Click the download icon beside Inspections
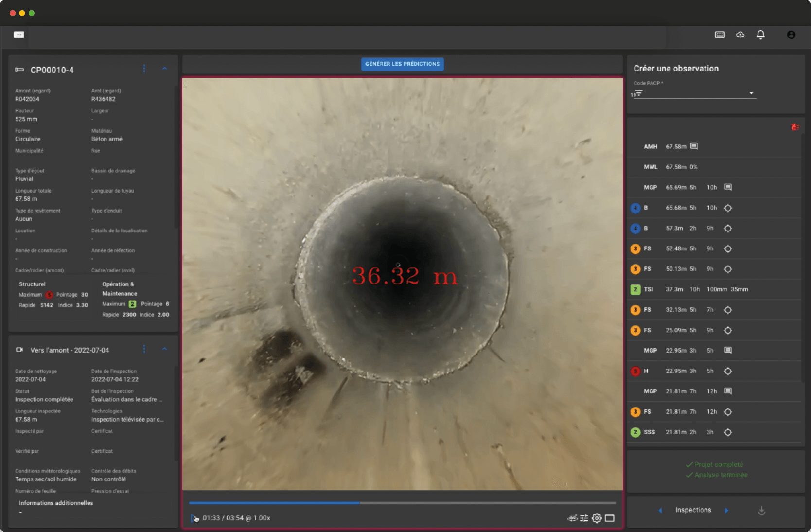Image resolution: width=811 pixels, height=532 pixels. tap(761, 510)
